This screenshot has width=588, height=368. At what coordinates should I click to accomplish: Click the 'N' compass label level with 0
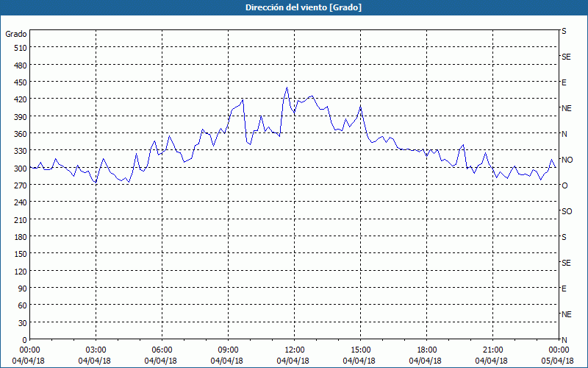click(564, 340)
